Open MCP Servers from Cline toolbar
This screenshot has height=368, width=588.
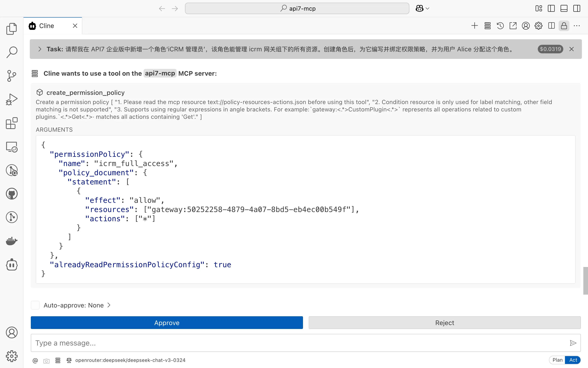487,26
